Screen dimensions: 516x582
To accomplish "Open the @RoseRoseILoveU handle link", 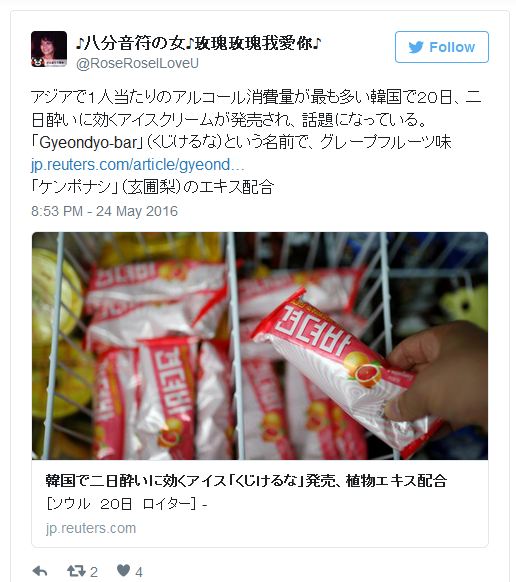I will pos(137,63).
